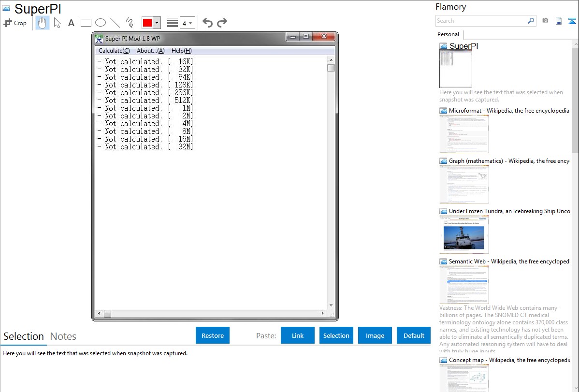Pick the freehand scribble tool
The width and height of the screenshot is (579, 392).
pos(130,23)
